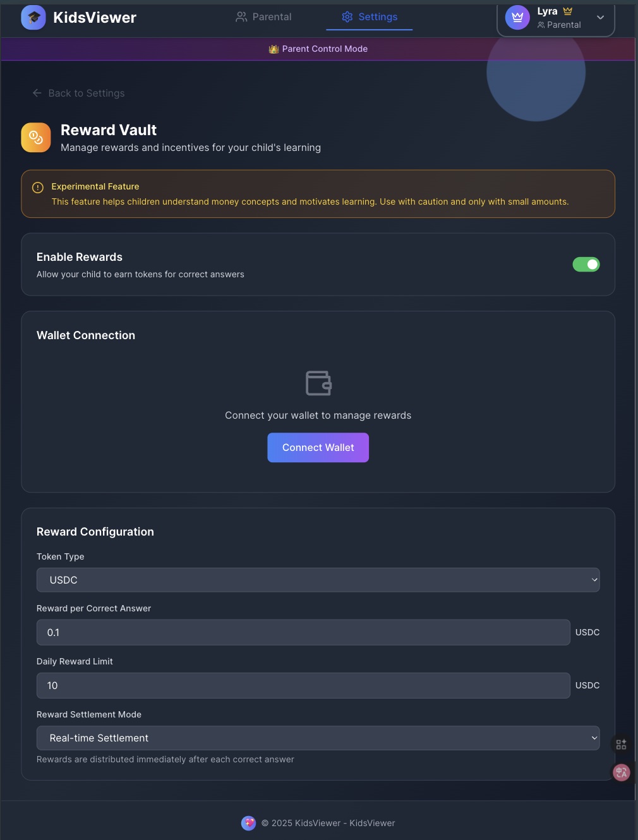Expand the Lyra profile chevron menu
Screen dimensions: 638x840
pyautogui.click(x=601, y=18)
